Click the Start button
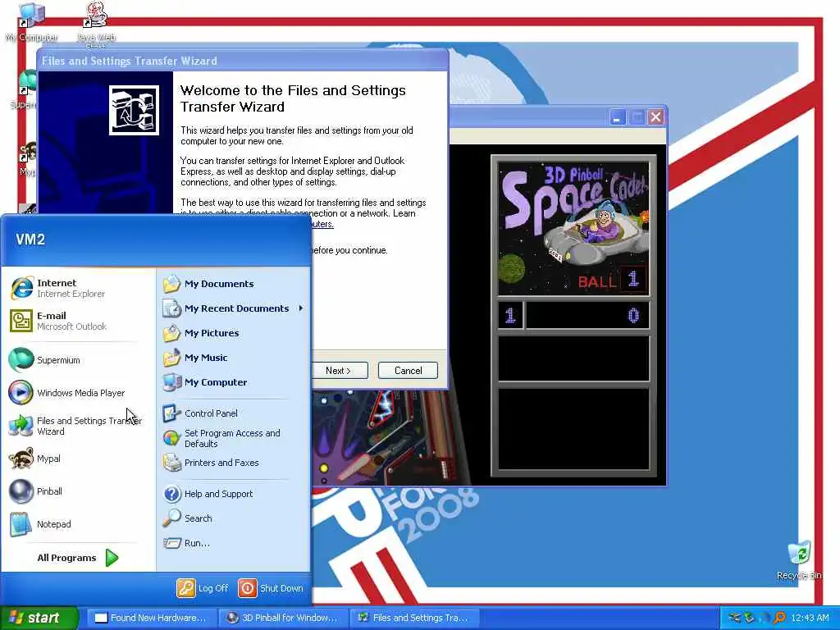This screenshot has width=840, height=630. pos(39,618)
